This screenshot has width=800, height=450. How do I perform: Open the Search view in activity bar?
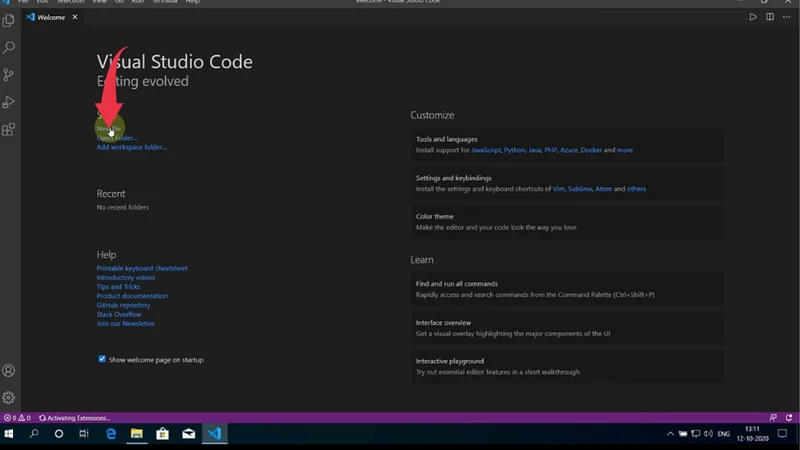[x=9, y=47]
